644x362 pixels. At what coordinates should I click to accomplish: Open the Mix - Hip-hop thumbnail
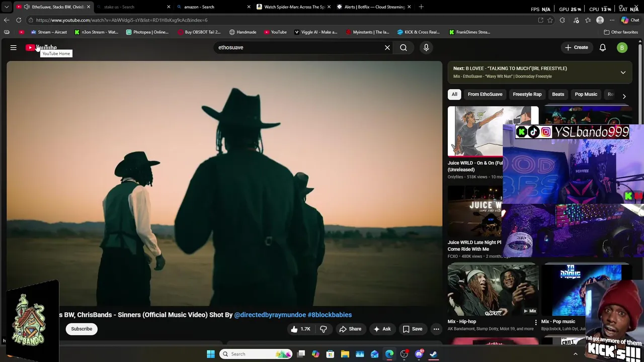tap(493, 290)
